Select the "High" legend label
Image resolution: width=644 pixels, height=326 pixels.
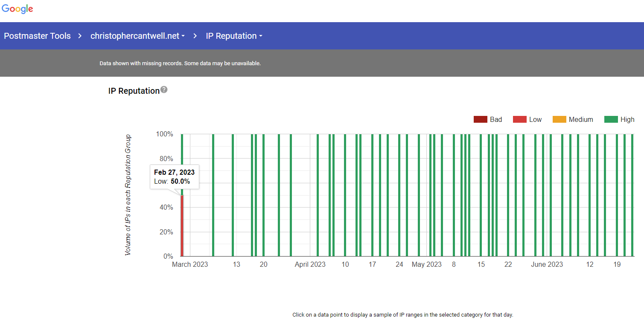click(x=627, y=119)
